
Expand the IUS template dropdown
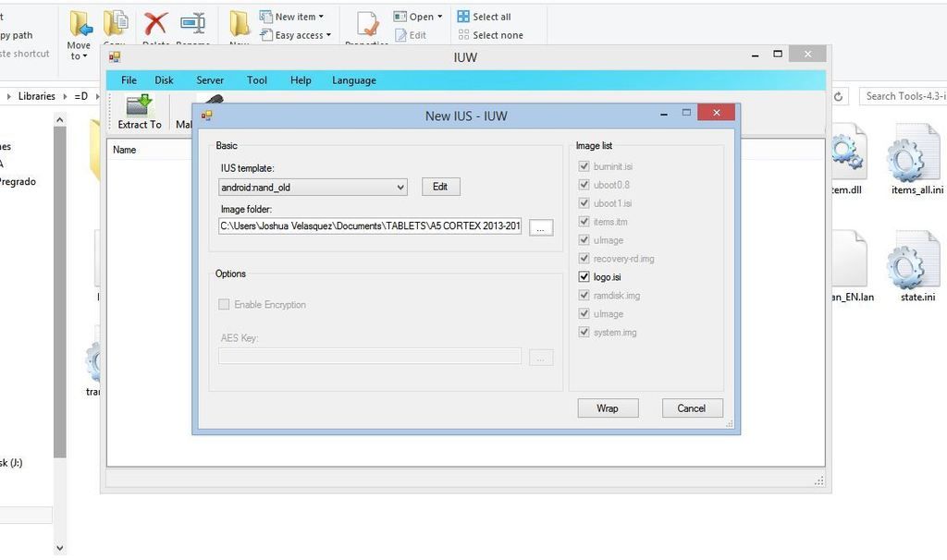[400, 188]
